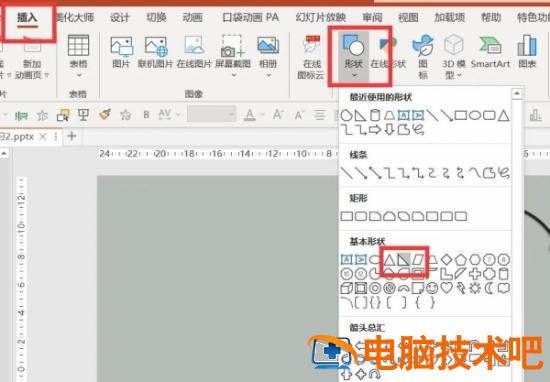Pick the donut ring shape
550x382 pixels.
(x=375, y=288)
